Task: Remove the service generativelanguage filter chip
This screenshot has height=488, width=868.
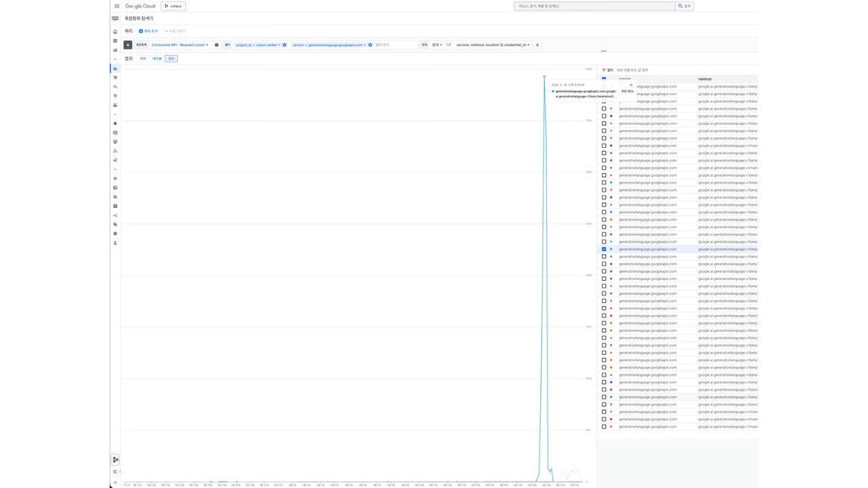Action: [370, 45]
